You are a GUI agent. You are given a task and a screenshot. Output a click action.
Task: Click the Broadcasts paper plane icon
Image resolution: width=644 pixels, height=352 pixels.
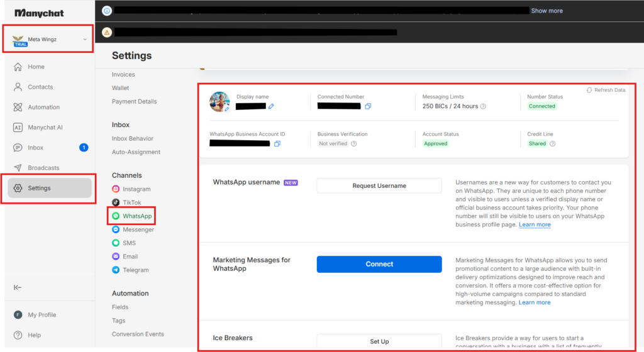(x=18, y=168)
